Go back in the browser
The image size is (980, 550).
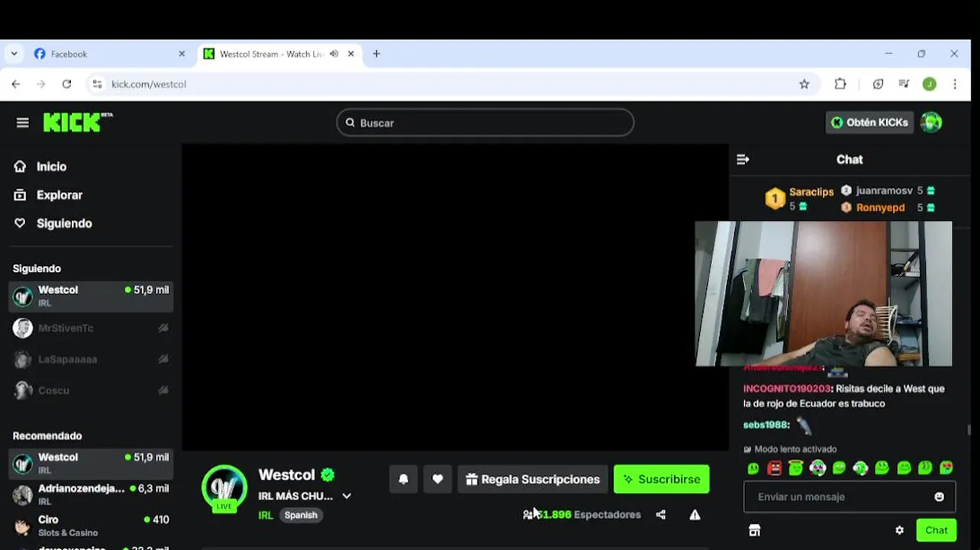point(16,84)
